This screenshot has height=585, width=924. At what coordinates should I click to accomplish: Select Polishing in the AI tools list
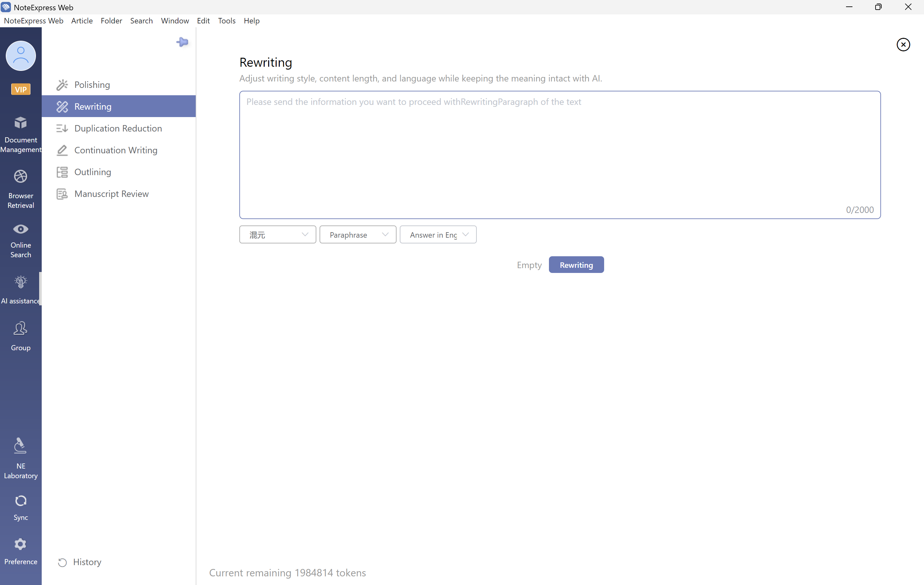point(119,84)
